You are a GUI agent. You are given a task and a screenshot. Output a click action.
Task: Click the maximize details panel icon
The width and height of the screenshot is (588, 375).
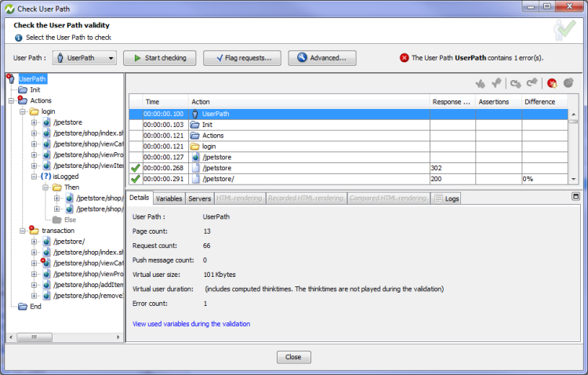pyautogui.click(x=575, y=196)
